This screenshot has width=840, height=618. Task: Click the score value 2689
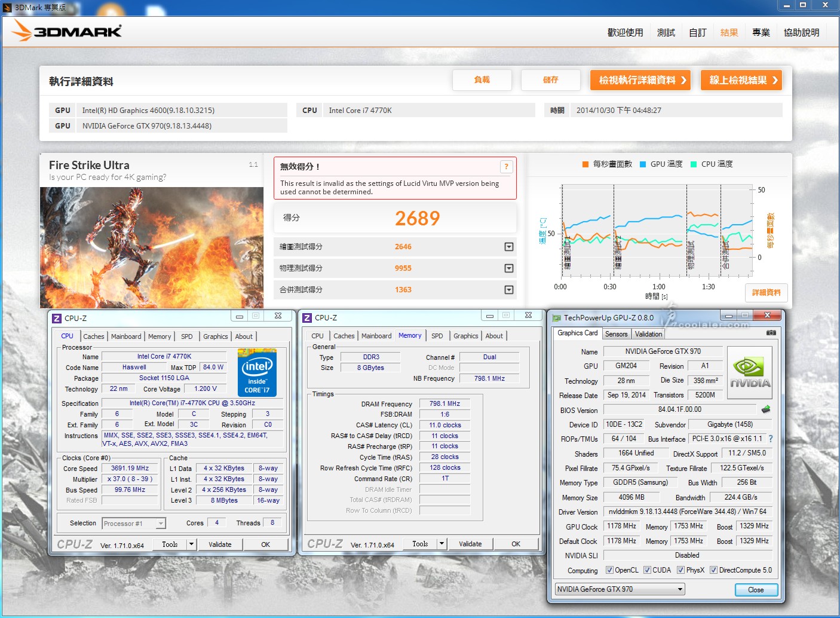[x=417, y=218]
